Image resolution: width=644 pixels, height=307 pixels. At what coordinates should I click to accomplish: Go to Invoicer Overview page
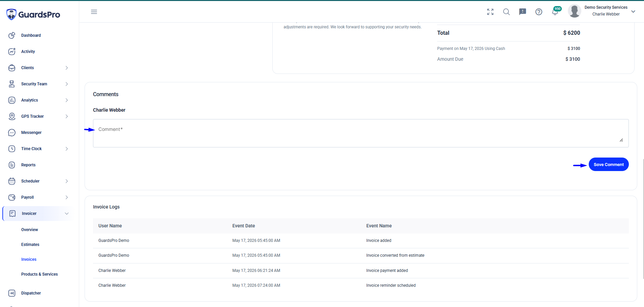30,230
